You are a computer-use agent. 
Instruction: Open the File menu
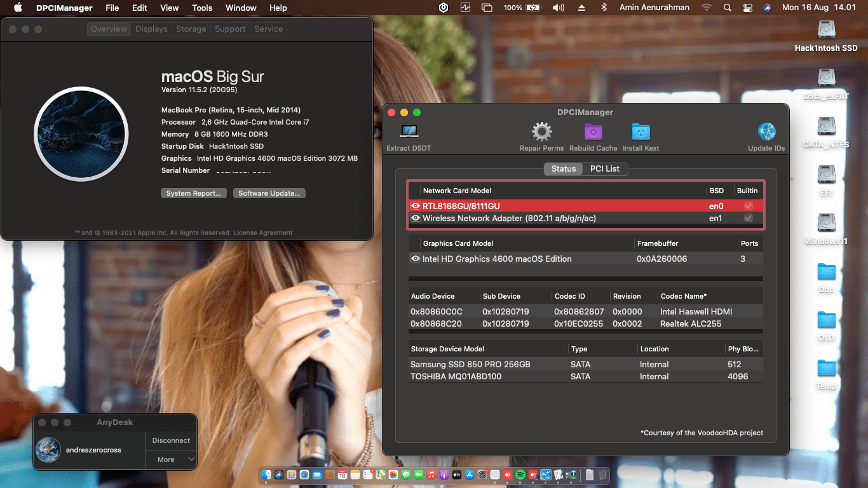112,8
